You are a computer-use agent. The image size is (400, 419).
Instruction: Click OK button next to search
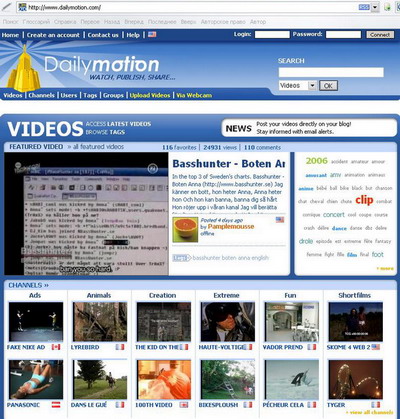point(328,86)
